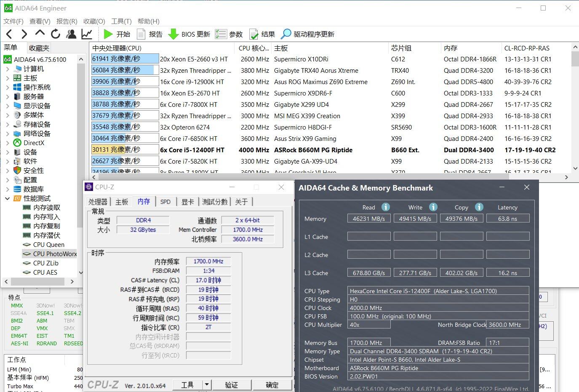Open 结果 results from the toolbar

[262, 34]
